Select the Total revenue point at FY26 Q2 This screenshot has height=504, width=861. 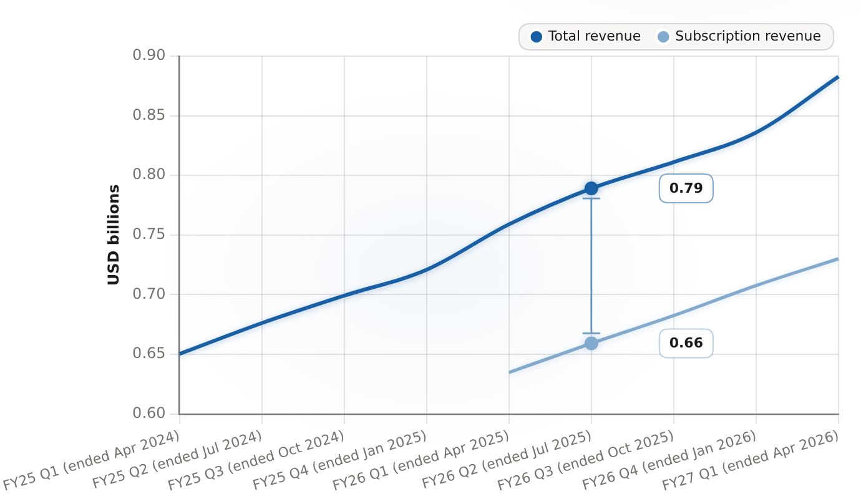[x=591, y=188]
